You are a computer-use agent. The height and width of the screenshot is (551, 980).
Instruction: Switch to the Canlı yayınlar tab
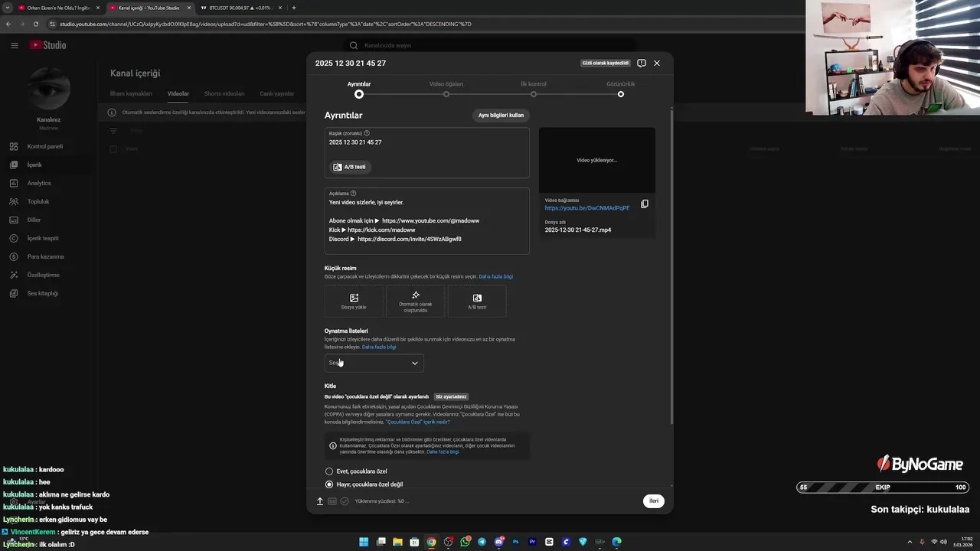click(x=277, y=93)
